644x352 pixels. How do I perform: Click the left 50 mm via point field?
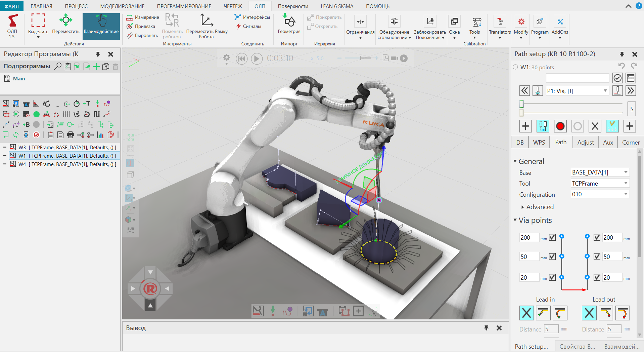[529, 257]
